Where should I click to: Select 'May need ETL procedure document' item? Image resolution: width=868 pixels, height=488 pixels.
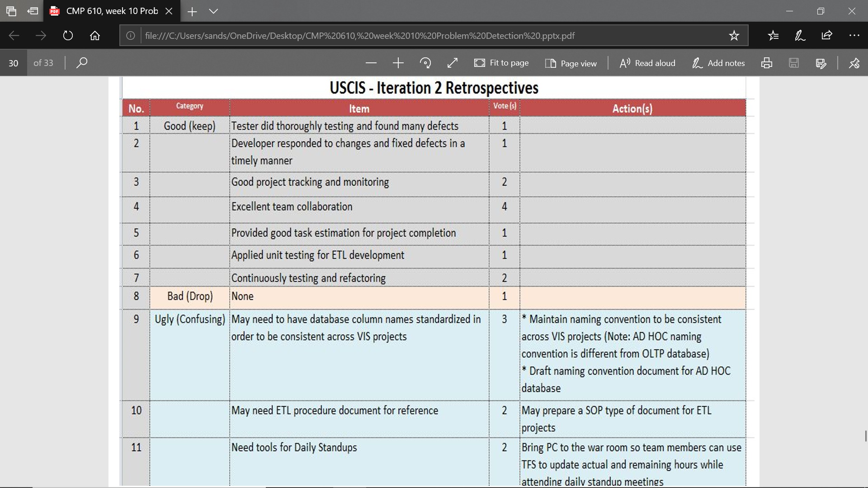tap(335, 410)
